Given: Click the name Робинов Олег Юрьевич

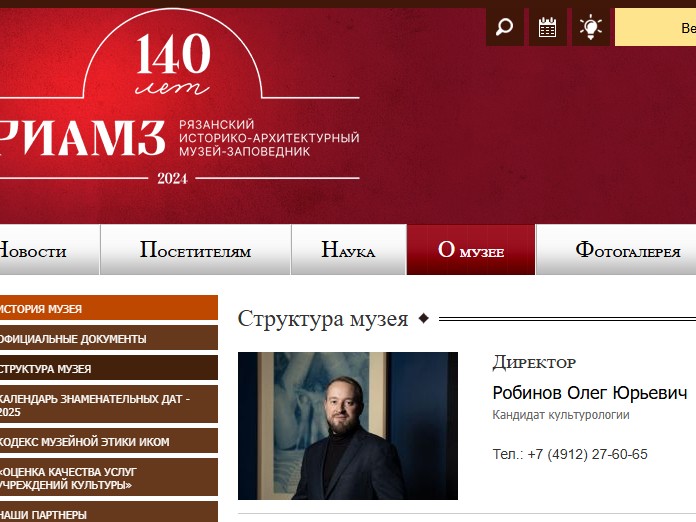Looking at the screenshot, I should tap(590, 393).
